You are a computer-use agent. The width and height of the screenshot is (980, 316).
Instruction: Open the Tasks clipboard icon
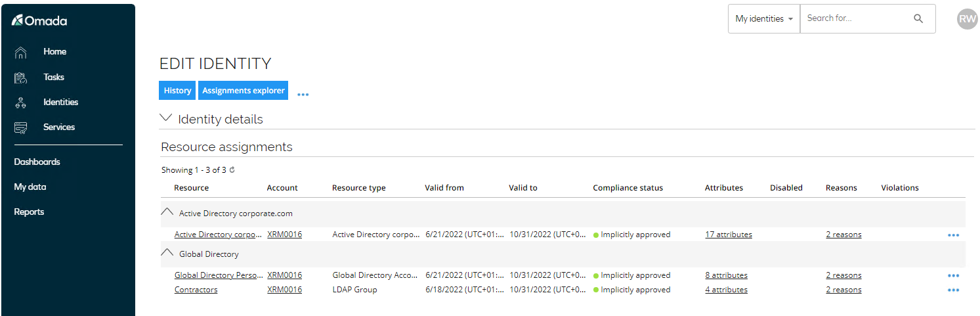20,78
